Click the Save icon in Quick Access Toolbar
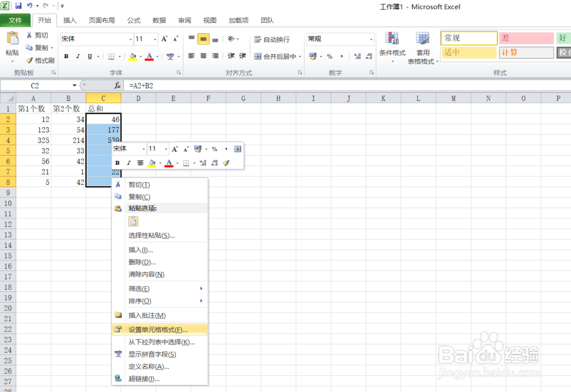This screenshot has height=392, width=571. point(19,6)
